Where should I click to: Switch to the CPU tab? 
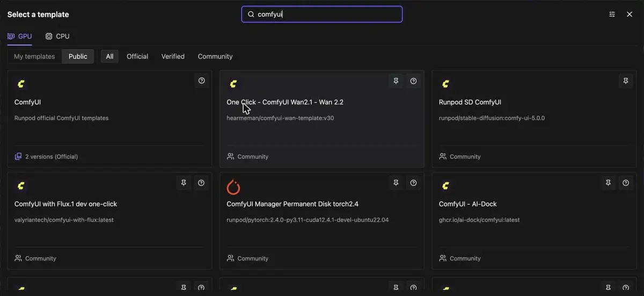pos(57,37)
